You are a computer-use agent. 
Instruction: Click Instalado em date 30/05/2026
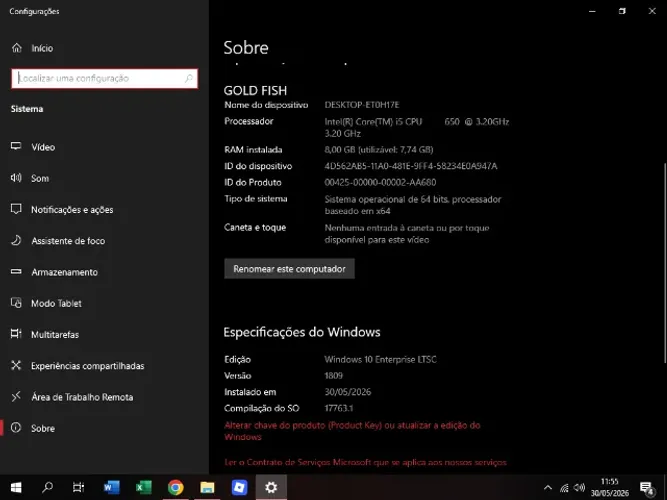tap(348, 392)
